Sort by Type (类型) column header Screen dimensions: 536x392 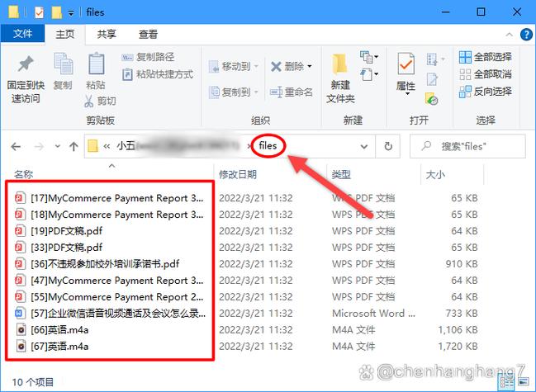point(341,174)
